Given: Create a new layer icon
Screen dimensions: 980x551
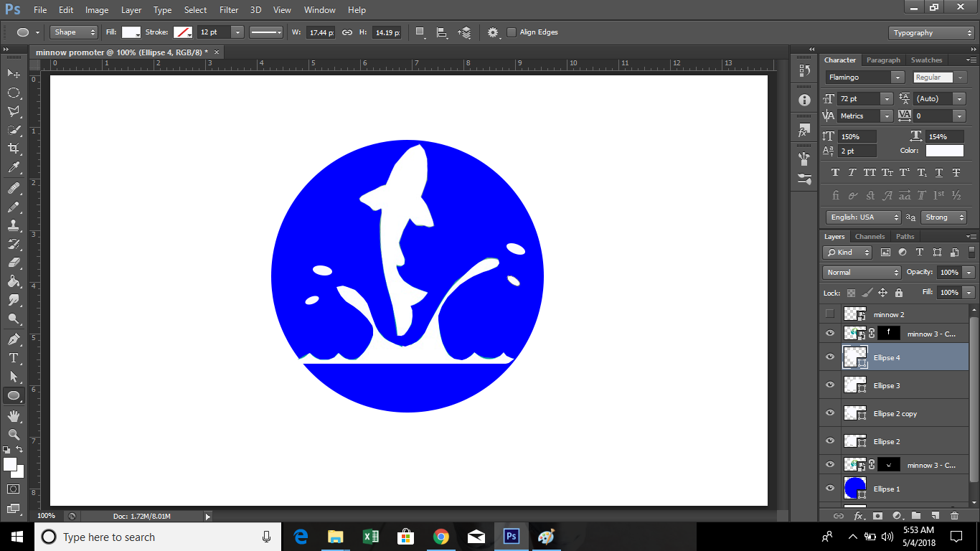Looking at the screenshot, I should 935,516.
